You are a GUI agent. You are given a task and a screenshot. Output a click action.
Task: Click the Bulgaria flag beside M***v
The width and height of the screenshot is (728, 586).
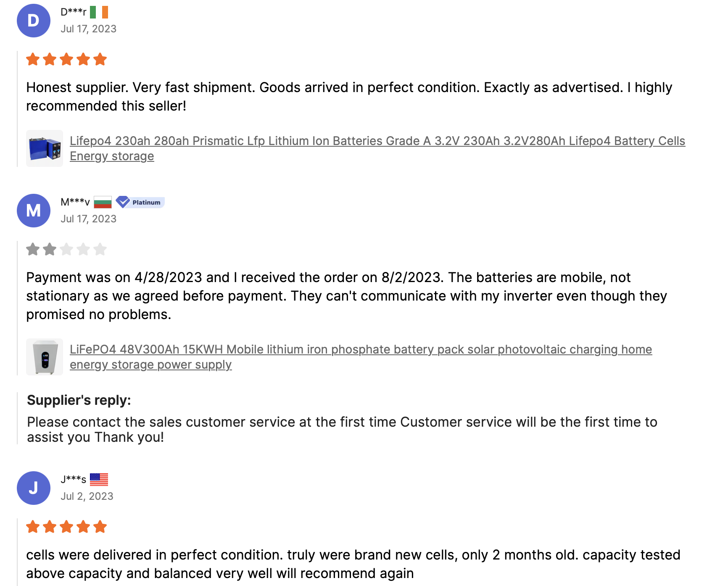coord(103,202)
